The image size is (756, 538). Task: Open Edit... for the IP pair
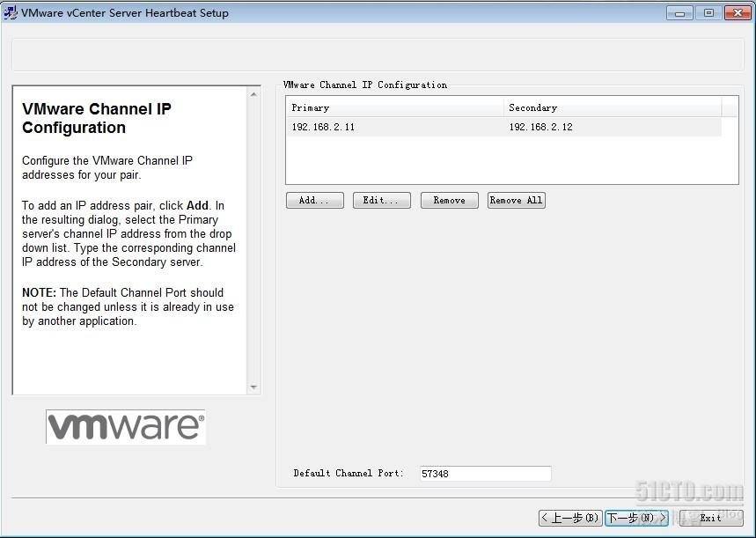click(381, 200)
